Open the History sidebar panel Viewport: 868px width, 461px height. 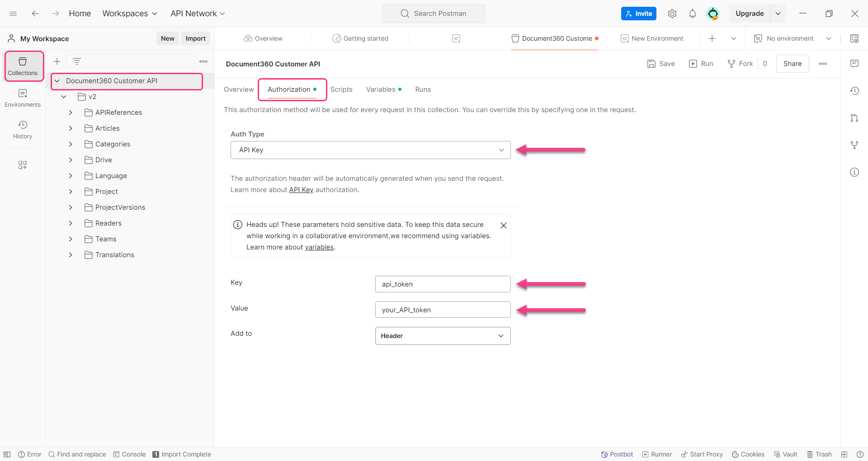[23, 130]
